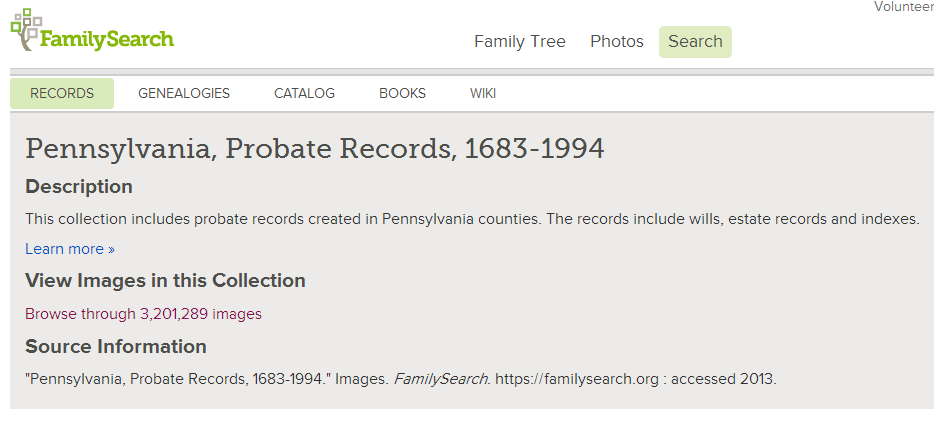
Task: Click the https://familysearch.org URL text
Action: click(x=577, y=379)
